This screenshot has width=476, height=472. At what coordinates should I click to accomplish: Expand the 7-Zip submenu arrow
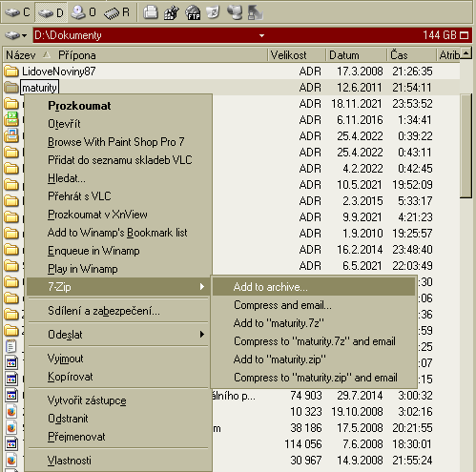coord(202,287)
